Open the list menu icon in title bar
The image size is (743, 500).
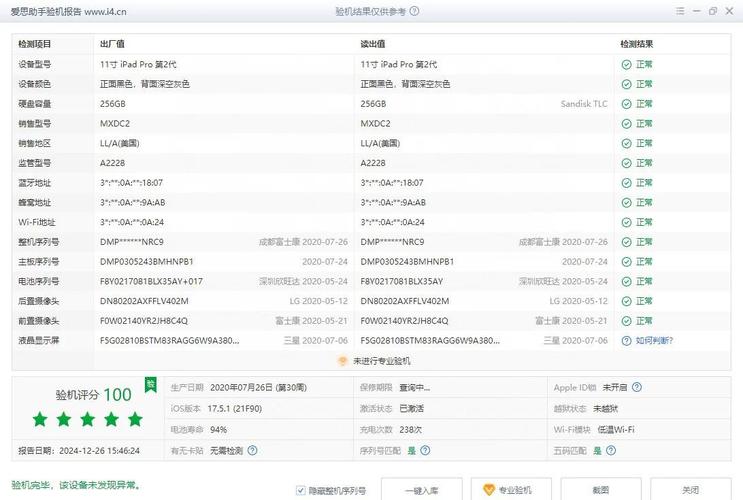pos(680,11)
